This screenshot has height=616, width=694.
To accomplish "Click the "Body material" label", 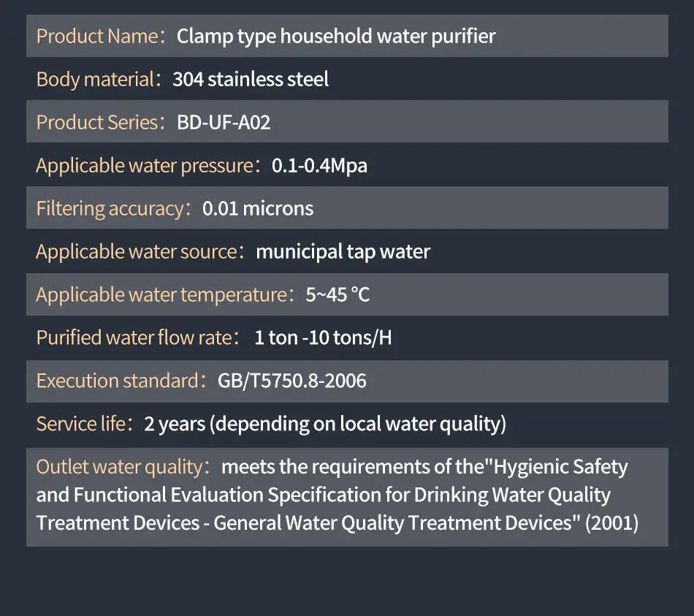I will tap(95, 79).
